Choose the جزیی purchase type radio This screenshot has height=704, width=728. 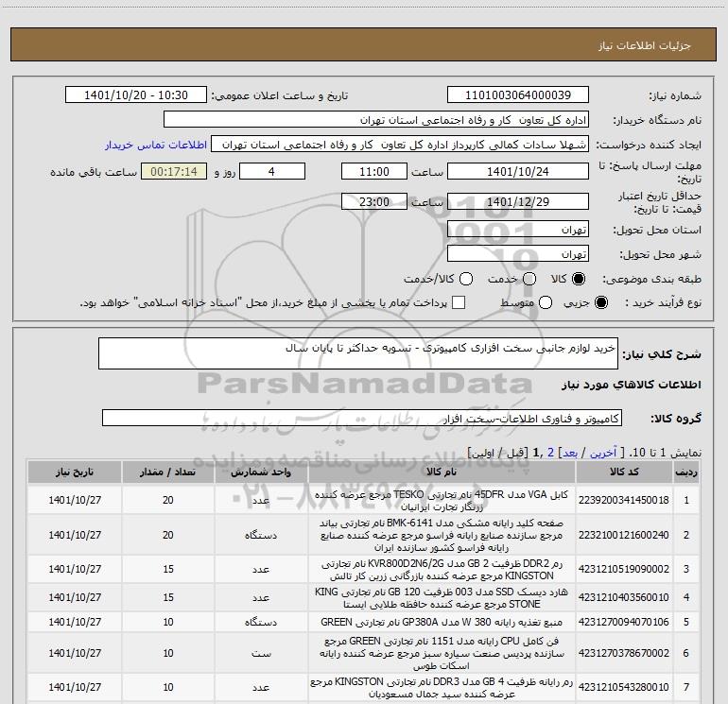click(x=600, y=302)
